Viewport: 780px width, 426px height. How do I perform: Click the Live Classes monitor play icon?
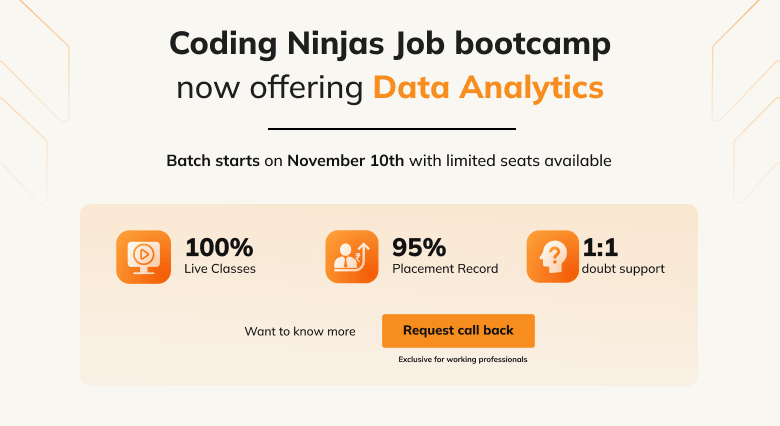(x=143, y=257)
